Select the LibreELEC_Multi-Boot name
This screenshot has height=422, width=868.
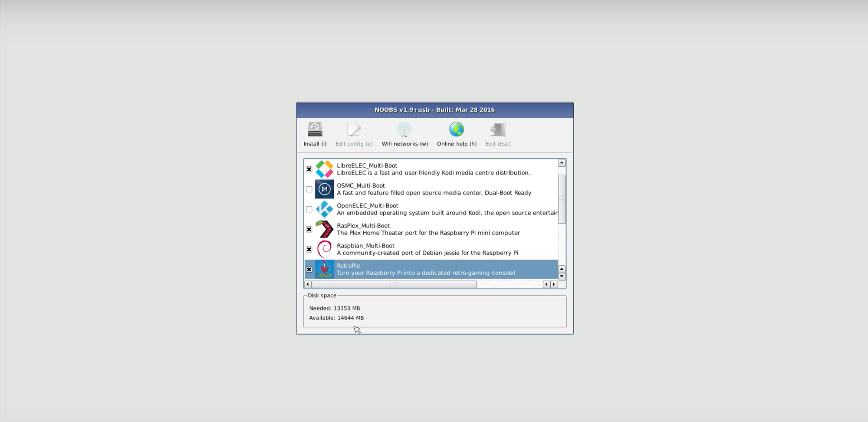pyautogui.click(x=367, y=165)
